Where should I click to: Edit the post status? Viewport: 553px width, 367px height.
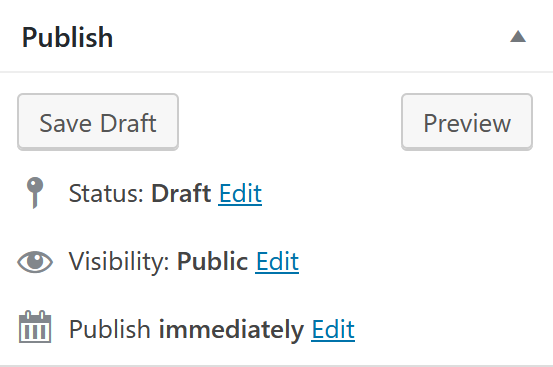[240, 193]
